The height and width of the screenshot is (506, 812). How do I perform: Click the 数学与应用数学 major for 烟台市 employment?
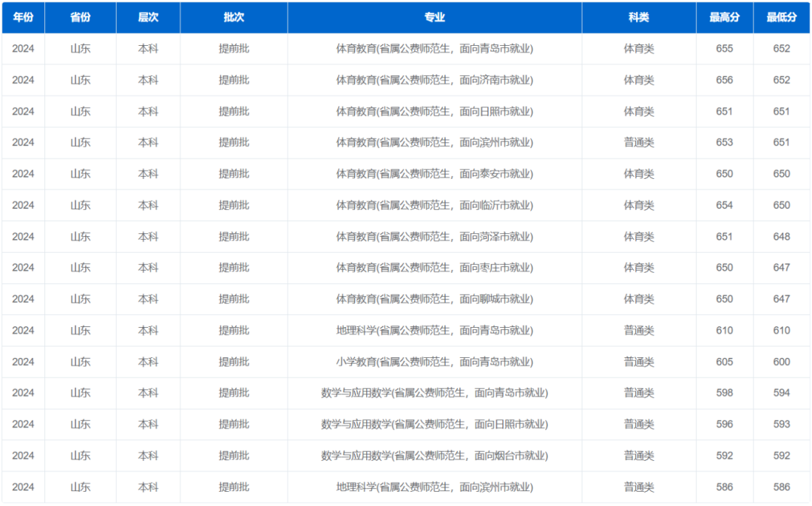click(x=435, y=456)
